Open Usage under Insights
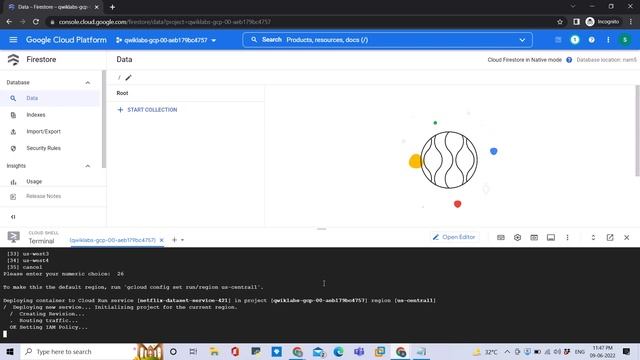This screenshot has width=640, height=360. coord(34,181)
